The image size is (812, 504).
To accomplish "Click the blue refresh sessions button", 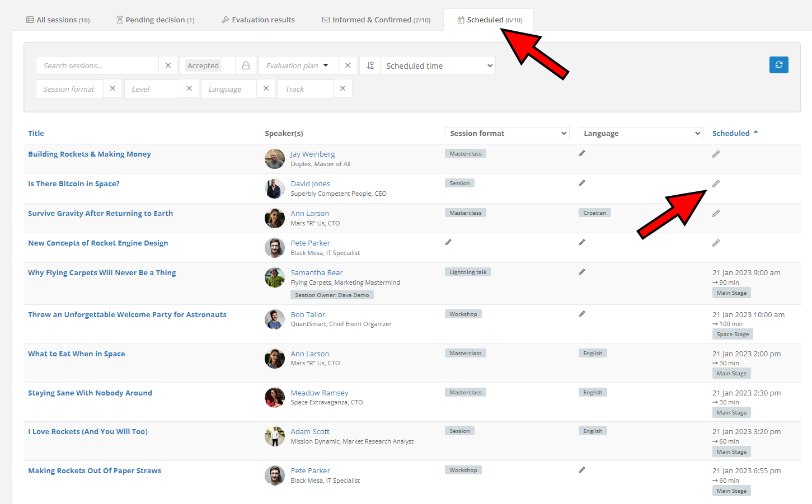I will pos(778,65).
